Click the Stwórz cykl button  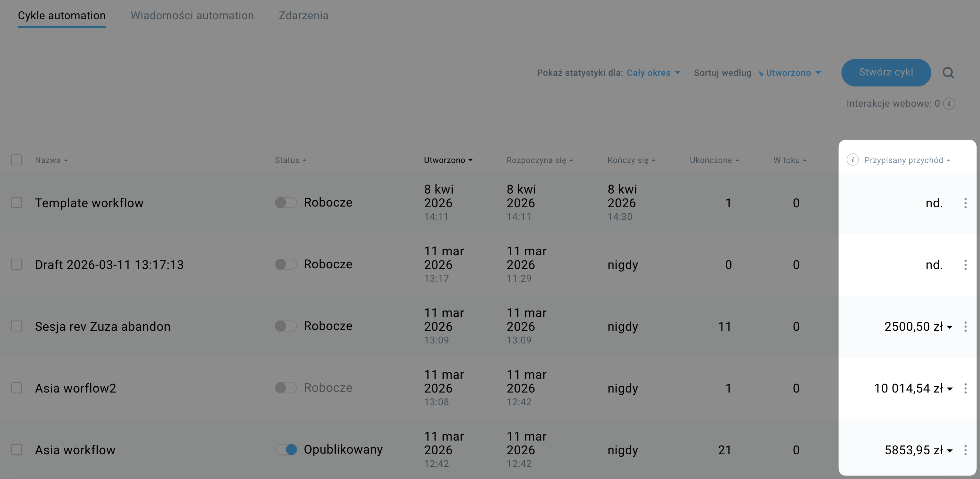coord(886,72)
